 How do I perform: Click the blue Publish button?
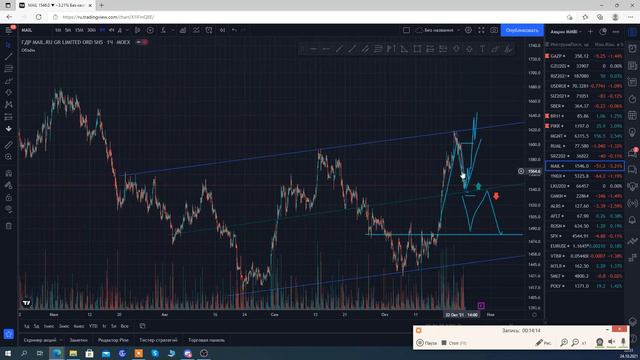[x=522, y=30]
